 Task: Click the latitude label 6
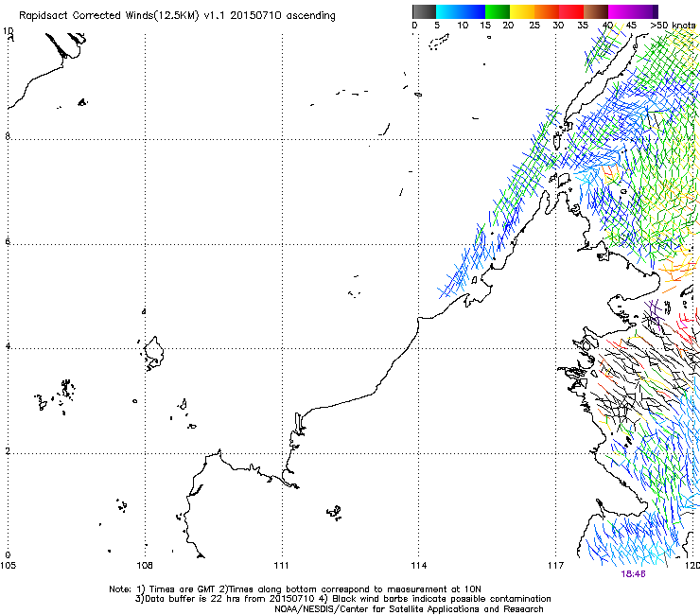pos(8,241)
